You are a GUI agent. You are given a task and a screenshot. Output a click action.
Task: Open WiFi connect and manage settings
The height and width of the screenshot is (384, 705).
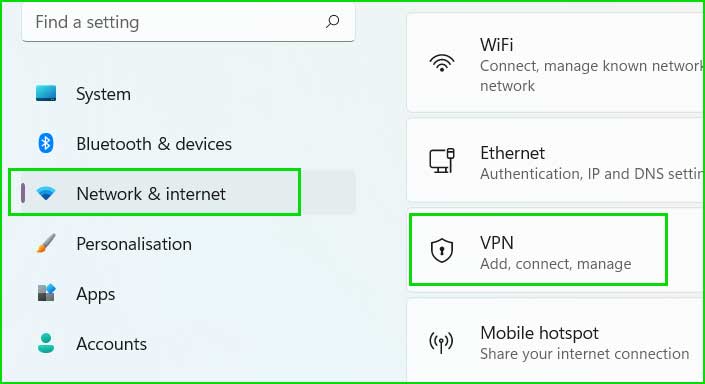click(556, 63)
